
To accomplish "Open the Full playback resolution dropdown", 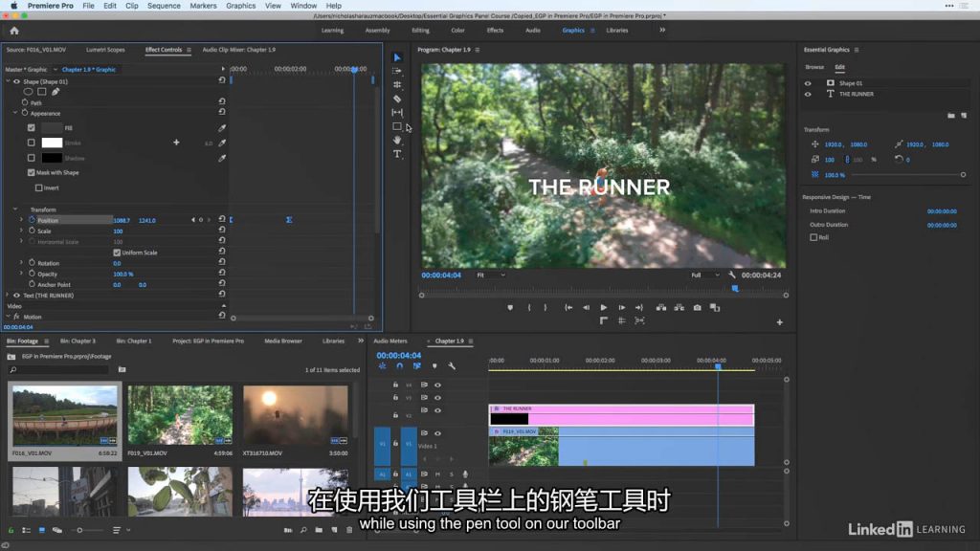I will (705, 275).
